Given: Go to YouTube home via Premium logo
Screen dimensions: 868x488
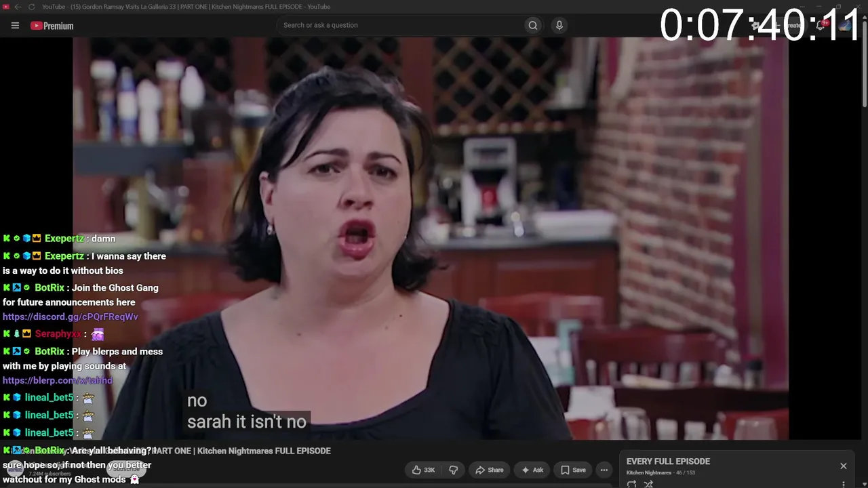Looking at the screenshot, I should [x=52, y=26].
